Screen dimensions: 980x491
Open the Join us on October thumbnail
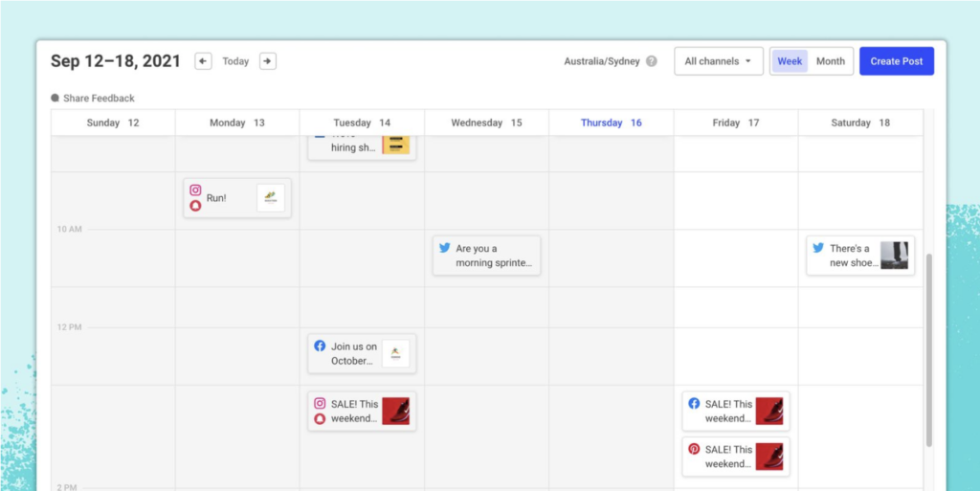coord(395,353)
